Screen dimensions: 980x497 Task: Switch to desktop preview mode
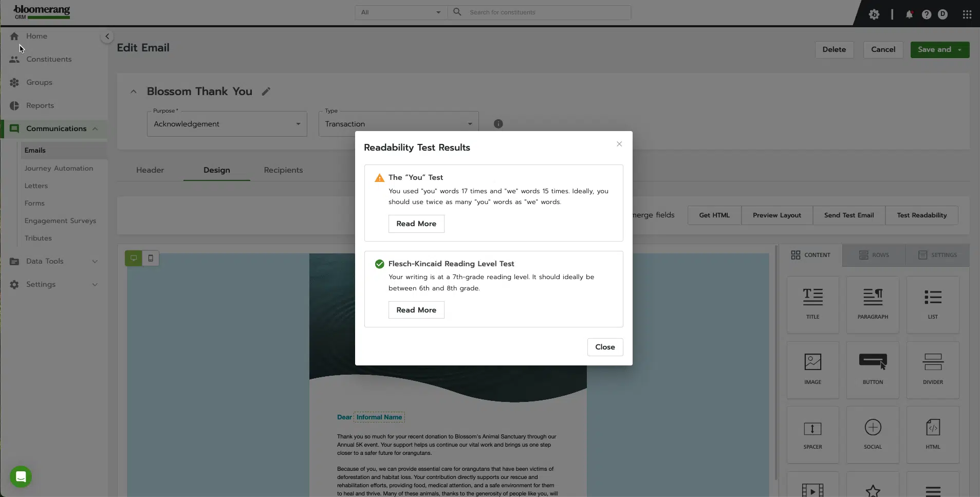(x=134, y=258)
